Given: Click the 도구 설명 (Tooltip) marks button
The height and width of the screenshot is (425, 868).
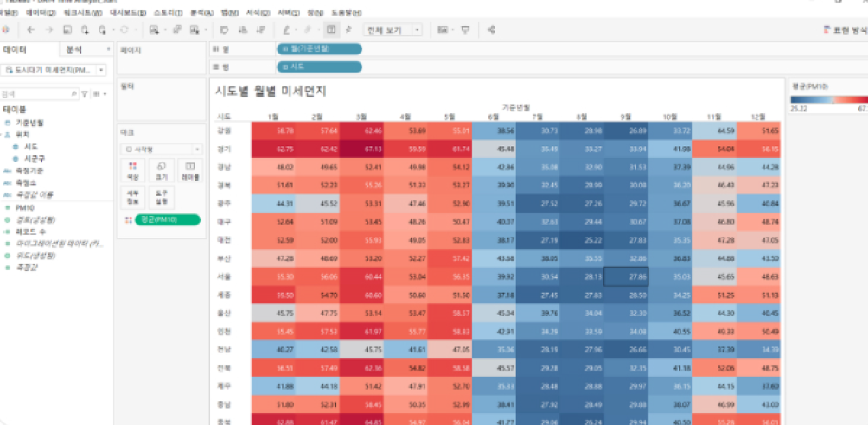Looking at the screenshot, I should (x=161, y=198).
